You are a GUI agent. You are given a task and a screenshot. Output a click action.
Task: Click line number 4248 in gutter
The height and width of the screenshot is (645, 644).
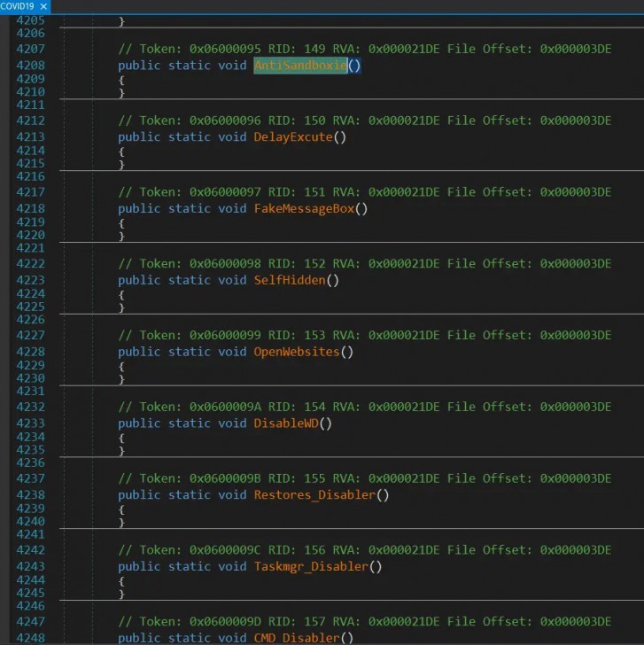click(x=30, y=638)
